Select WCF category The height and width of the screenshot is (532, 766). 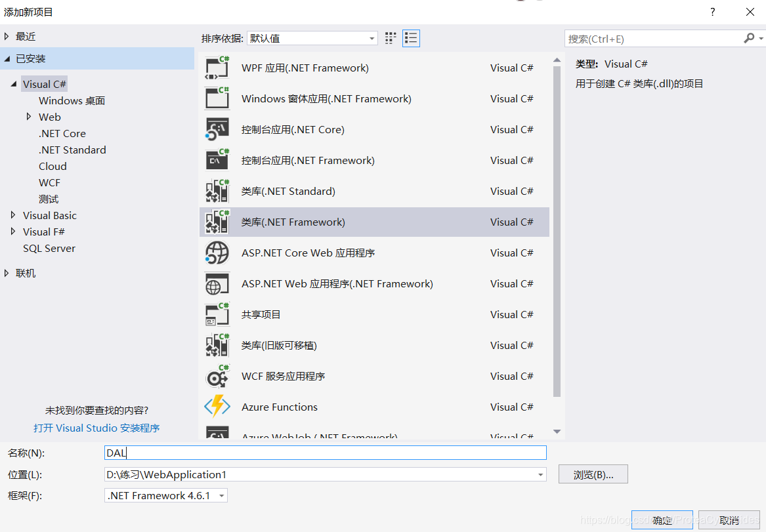pos(49,182)
